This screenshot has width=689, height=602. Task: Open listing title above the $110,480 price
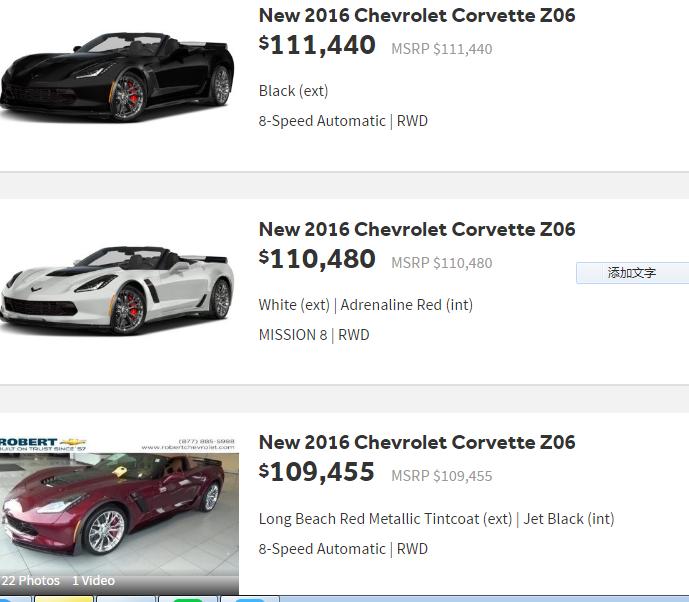416,229
